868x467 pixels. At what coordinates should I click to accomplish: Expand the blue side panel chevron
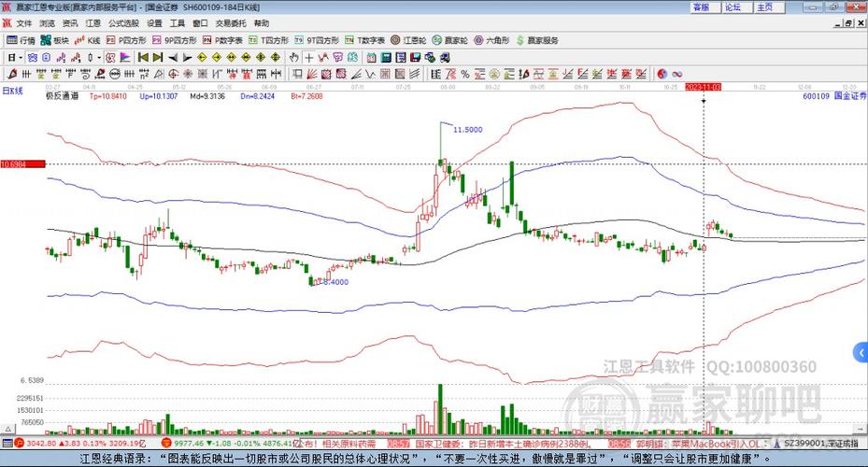coord(861,352)
